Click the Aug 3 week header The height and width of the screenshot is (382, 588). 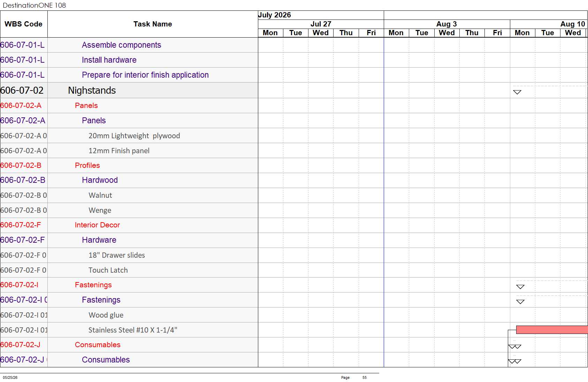446,24
